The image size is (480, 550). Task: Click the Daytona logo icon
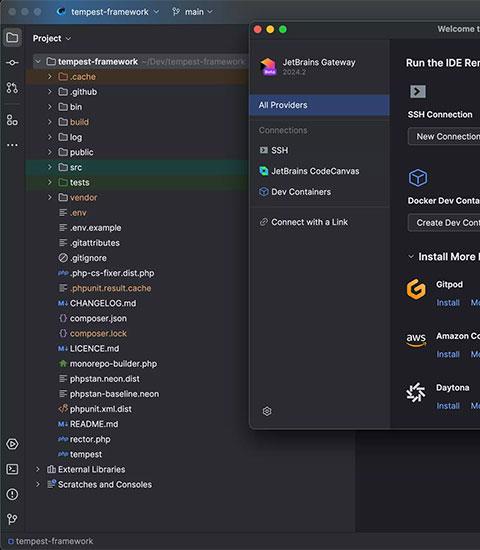click(x=416, y=392)
